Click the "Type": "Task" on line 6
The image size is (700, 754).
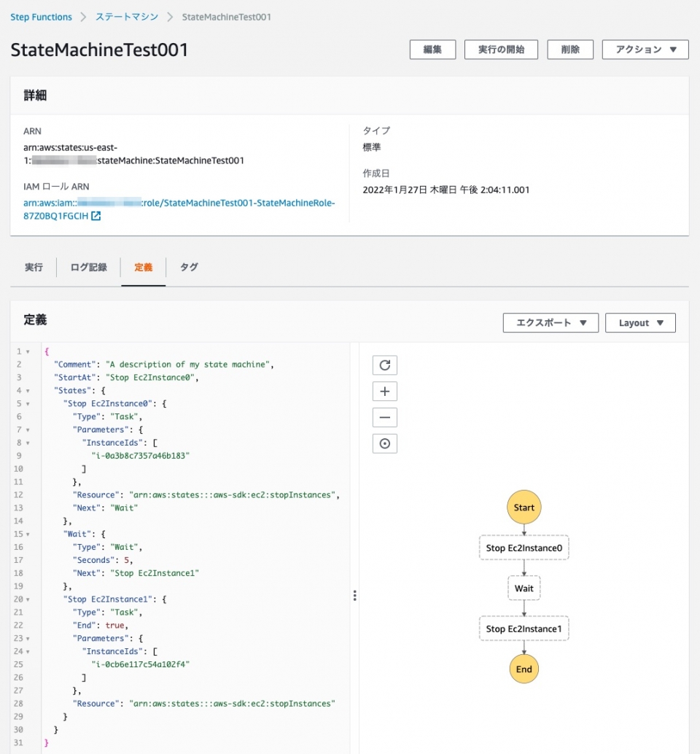point(108,416)
